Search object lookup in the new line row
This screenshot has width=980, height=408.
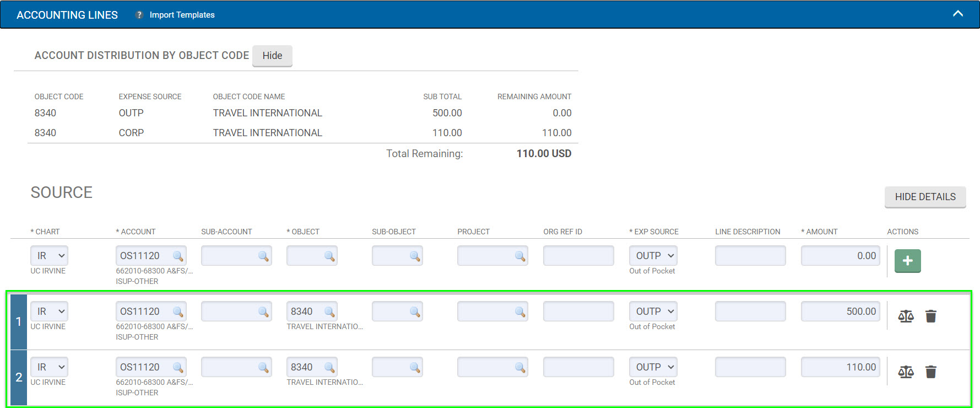pyautogui.click(x=329, y=256)
